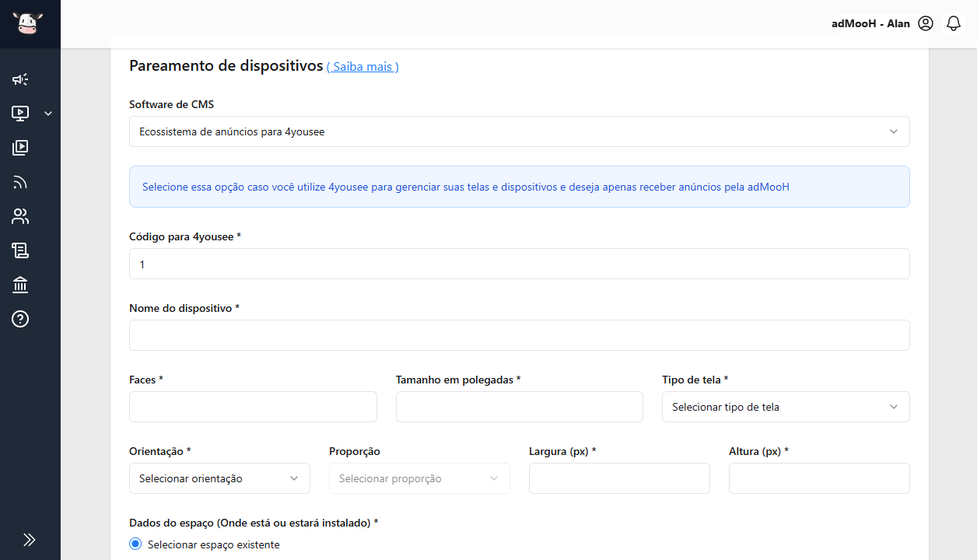The image size is (977, 560).
Task: Click the account name adMooH - Alan
Action: (x=870, y=23)
